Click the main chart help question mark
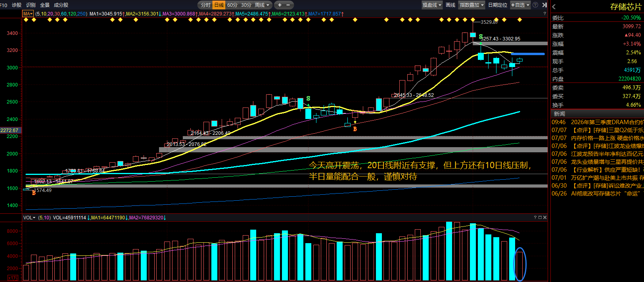Screen dimensions: 644x282 point(545,14)
